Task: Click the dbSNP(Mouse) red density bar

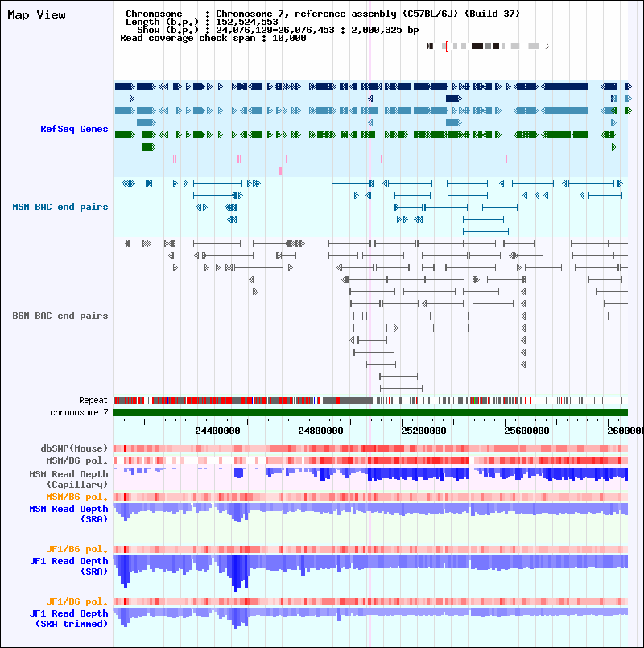Action: coord(370,449)
